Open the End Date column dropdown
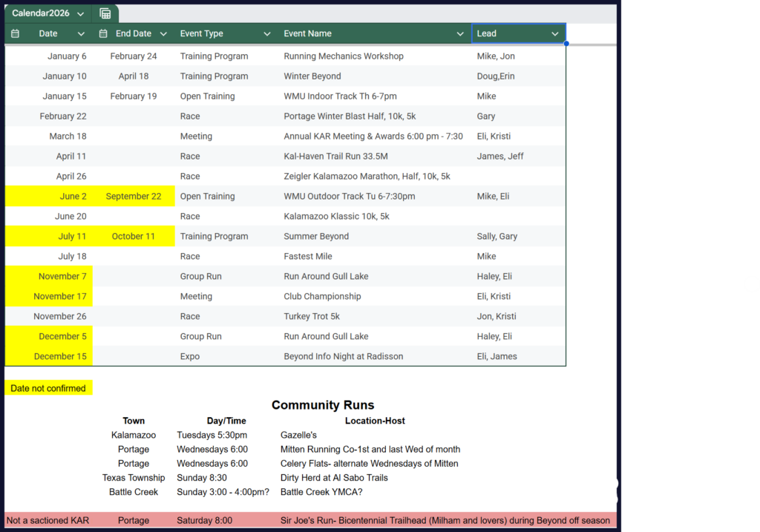The width and height of the screenshot is (760, 532). [163, 33]
